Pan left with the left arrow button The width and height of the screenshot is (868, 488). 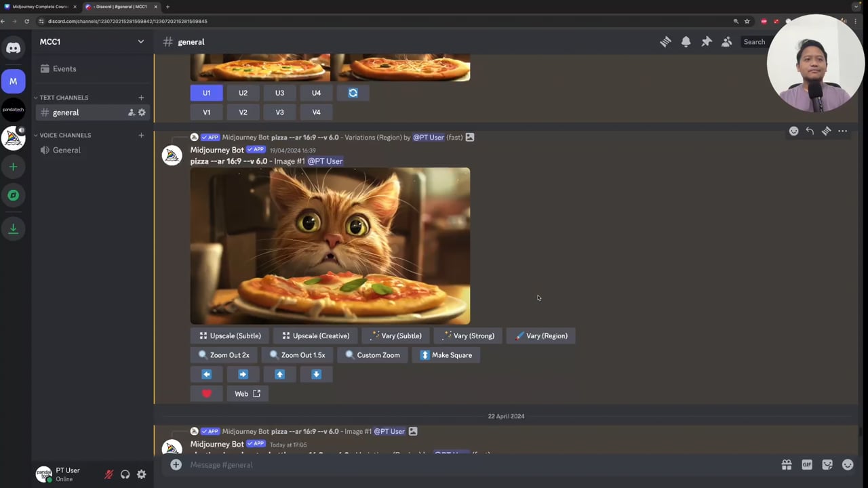206,374
